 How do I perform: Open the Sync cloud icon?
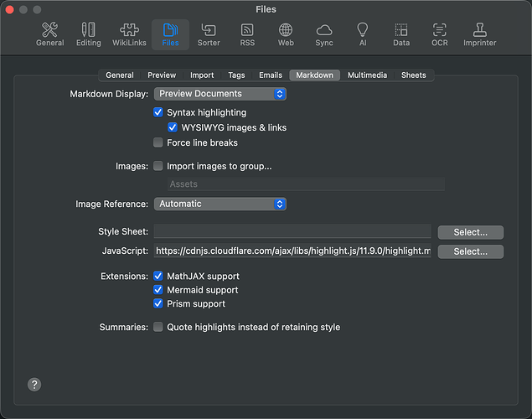(x=323, y=34)
